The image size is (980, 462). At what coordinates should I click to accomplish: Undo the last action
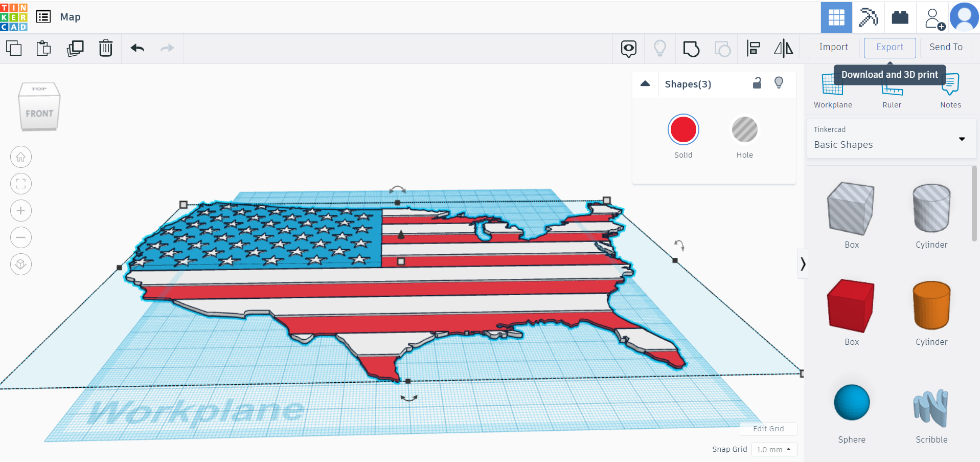point(137,48)
